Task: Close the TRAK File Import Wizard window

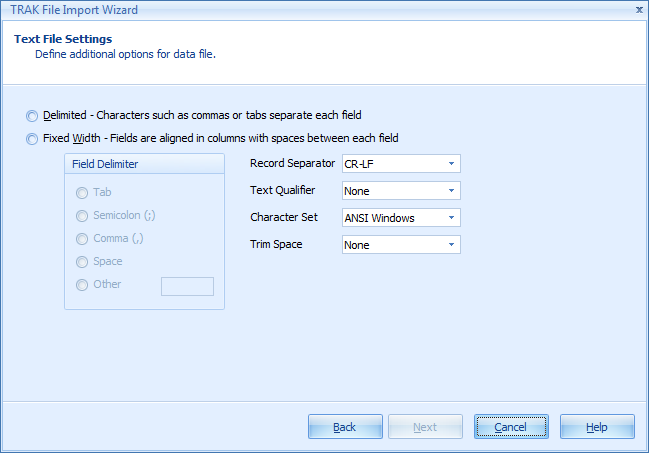Action: [639, 9]
